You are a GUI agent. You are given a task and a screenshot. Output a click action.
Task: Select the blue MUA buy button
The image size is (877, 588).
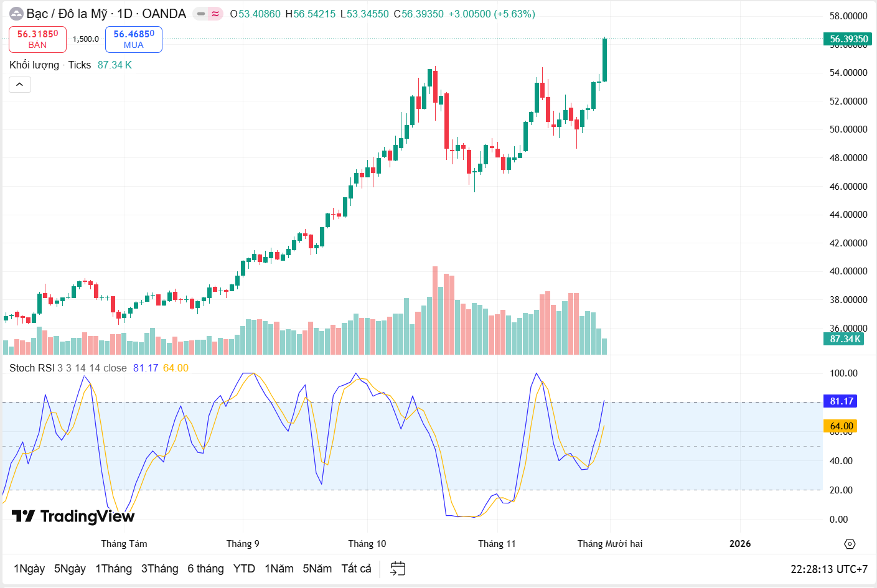[x=133, y=39]
